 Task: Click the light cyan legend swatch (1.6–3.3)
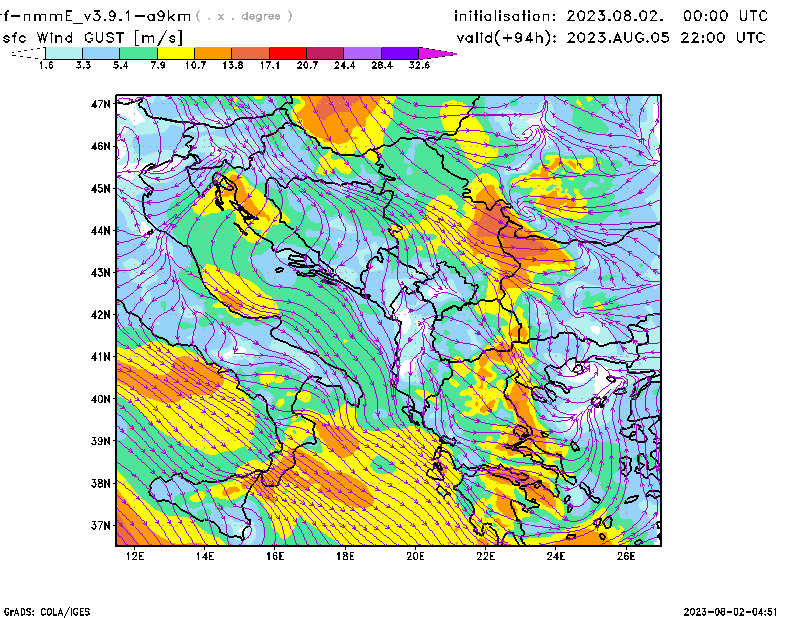click(64, 53)
